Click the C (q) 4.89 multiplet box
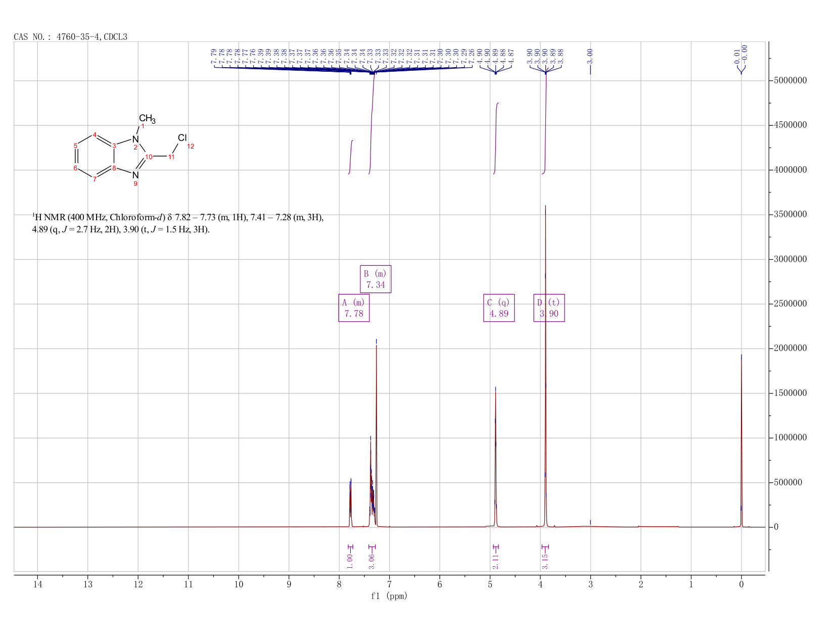 pyautogui.click(x=499, y=308)
